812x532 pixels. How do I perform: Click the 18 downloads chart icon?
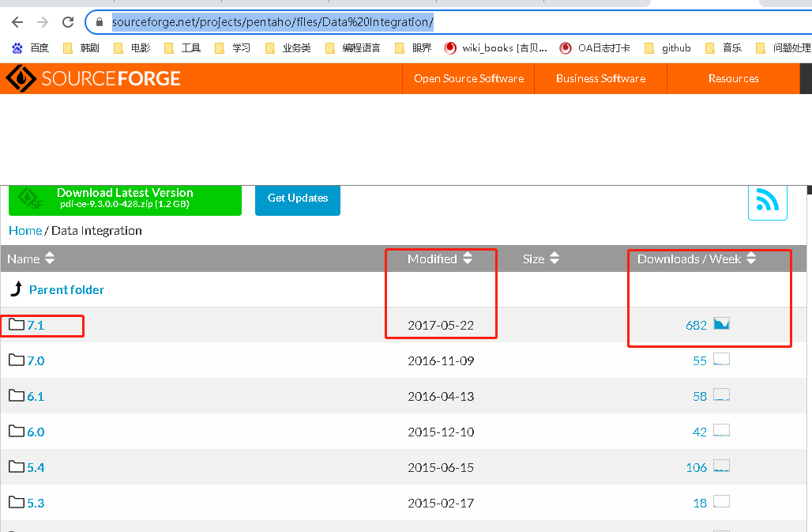pyautogui.click(x=721, y=501)
